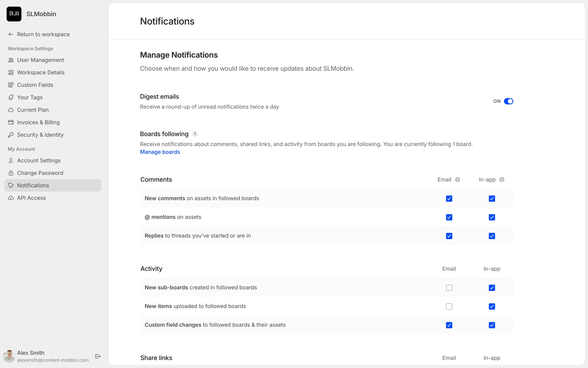Click the Manage boards link

[160, 152]
